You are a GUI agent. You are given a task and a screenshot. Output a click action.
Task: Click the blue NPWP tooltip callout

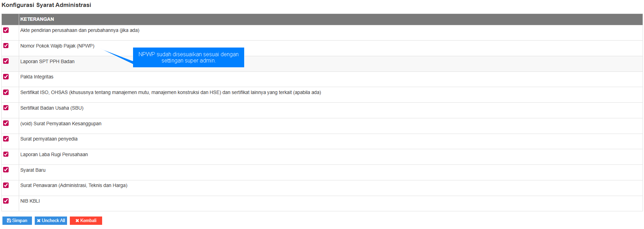(188, 57)
